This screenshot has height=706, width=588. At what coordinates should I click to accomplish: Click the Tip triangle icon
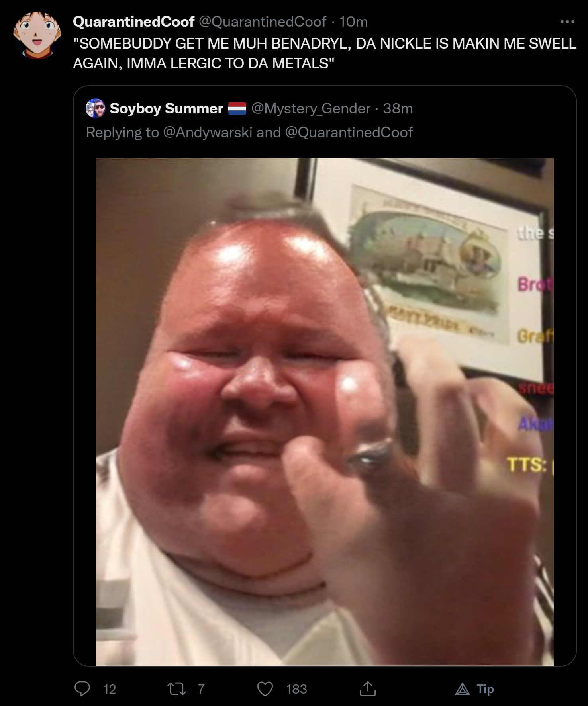tap(463, 689)
